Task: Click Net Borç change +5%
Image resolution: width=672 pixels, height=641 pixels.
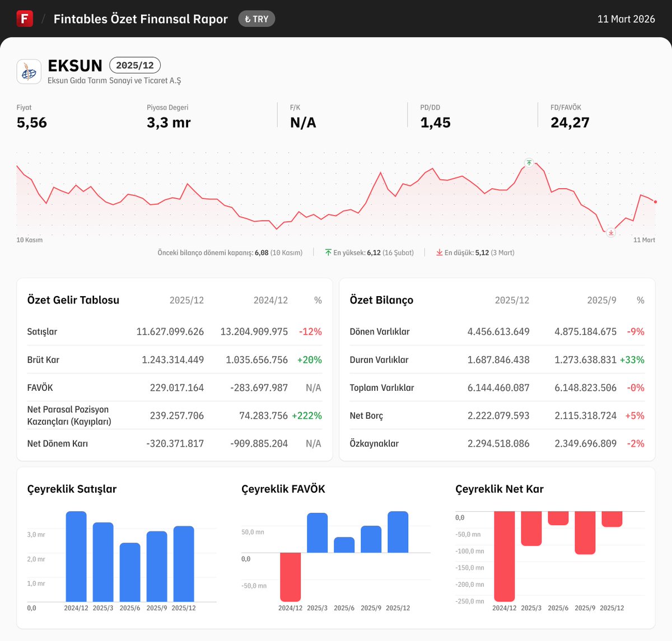Action: click(634, 415)
